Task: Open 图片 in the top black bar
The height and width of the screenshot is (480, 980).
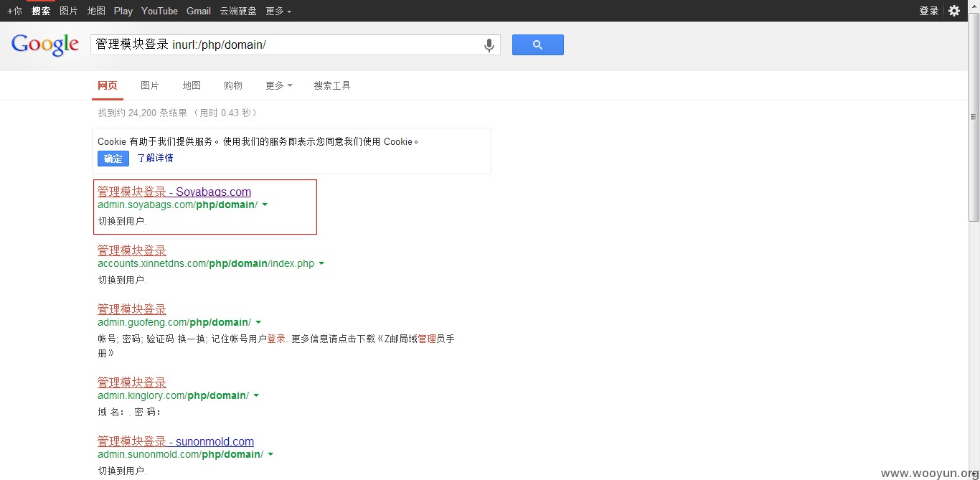Action: click(69, 11)
